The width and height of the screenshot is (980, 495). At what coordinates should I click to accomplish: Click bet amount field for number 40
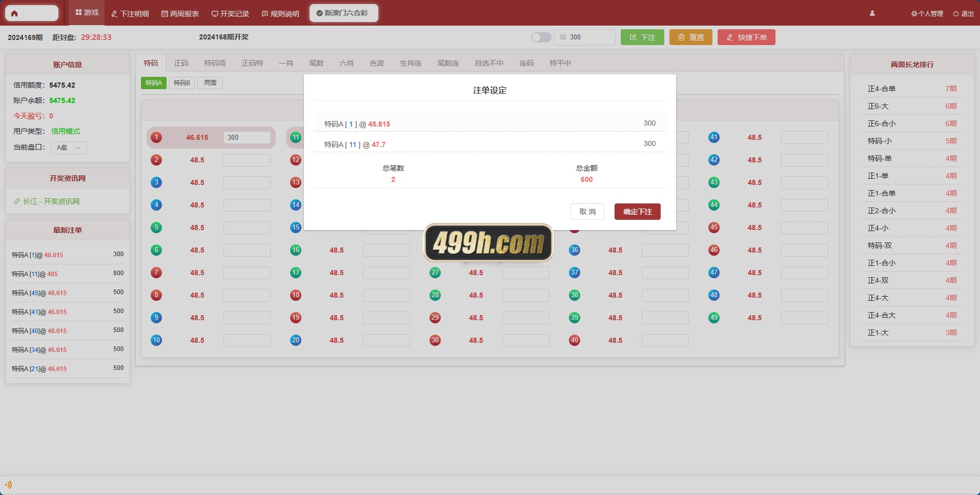point(665,340)
